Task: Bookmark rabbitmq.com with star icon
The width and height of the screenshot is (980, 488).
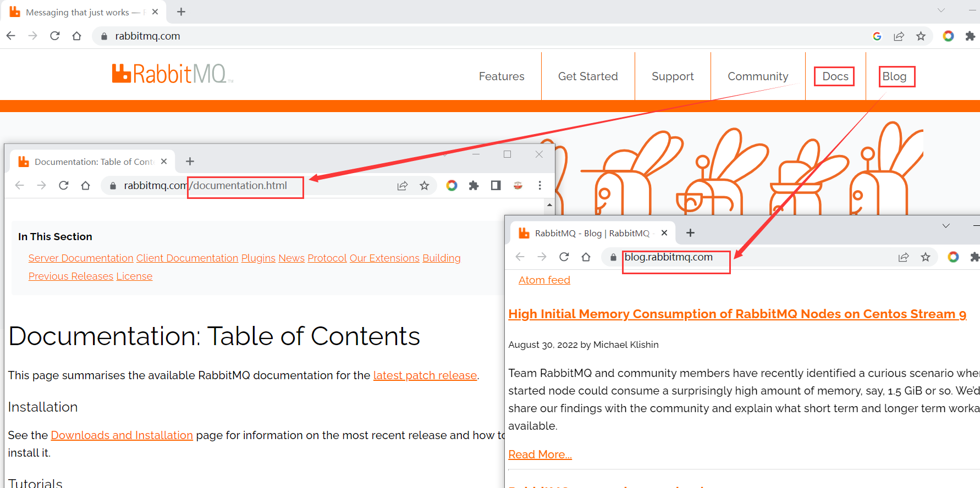Action: pos(921,36)
